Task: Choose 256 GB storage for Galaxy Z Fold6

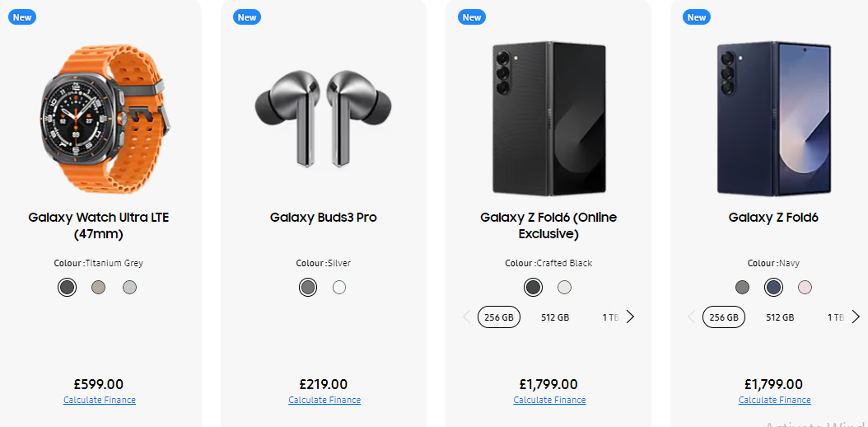Action: [724, 317]
